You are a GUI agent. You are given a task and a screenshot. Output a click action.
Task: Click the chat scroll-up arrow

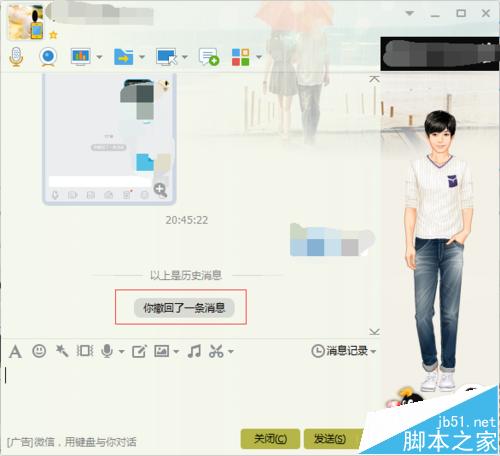point(375,79)
